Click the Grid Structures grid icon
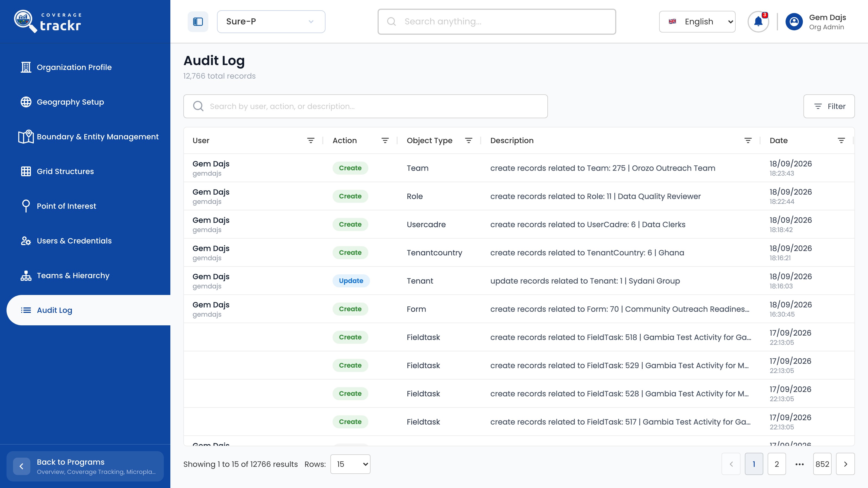 (x=26, y=171)
